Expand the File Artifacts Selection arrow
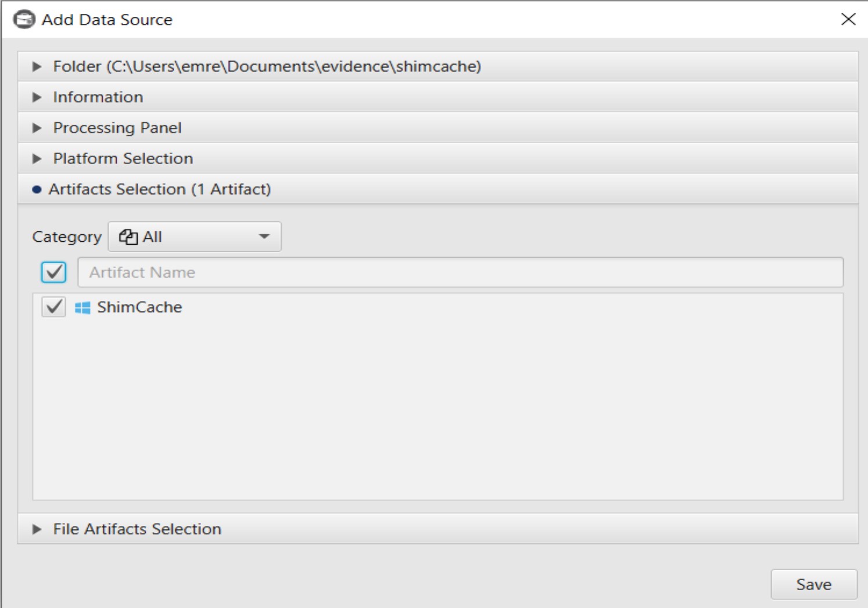The width and height of the screenshot is (868, 608). tap(37, 529)
